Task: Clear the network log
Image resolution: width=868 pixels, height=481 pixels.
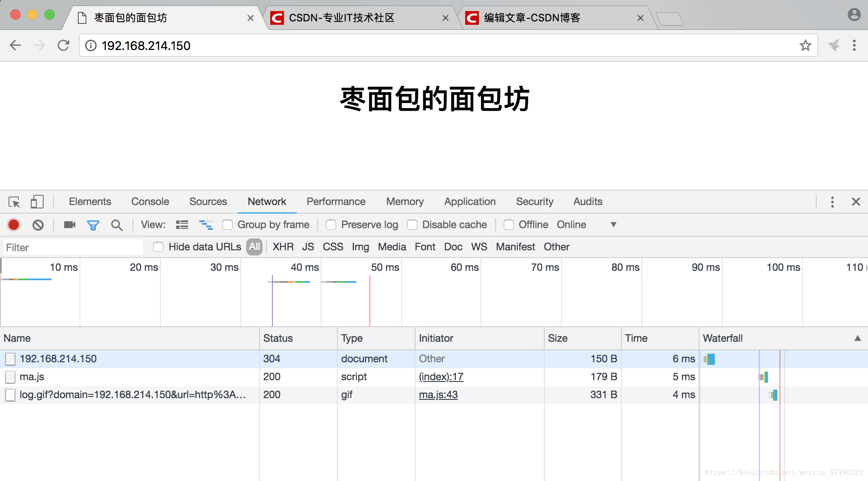Action: pos(38,225)
